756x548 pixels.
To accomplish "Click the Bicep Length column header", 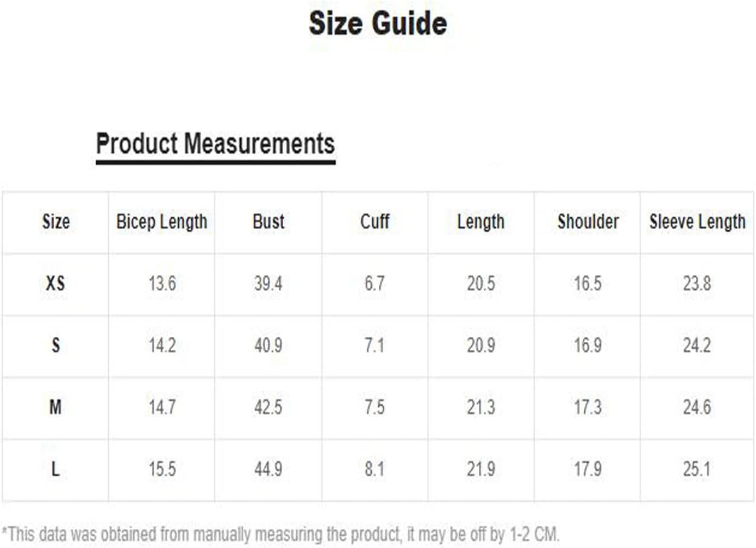I will coord(162,222).
